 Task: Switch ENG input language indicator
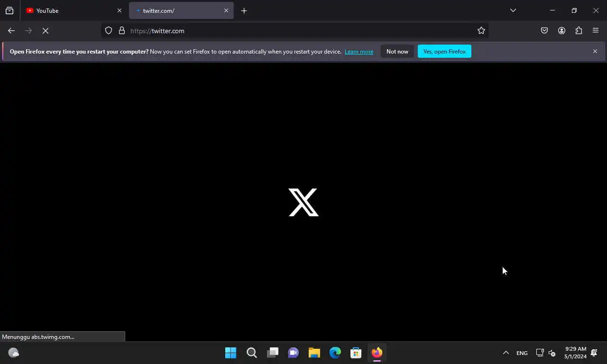coord(522,353)
